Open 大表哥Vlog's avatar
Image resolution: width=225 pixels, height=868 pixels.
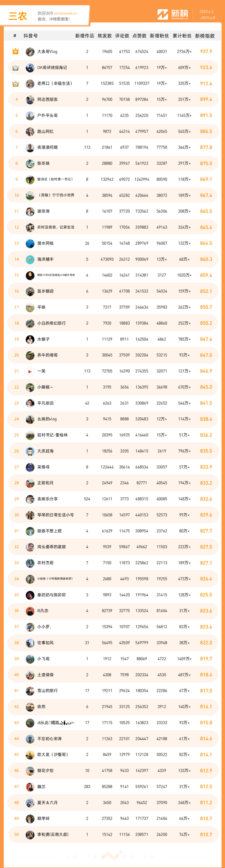[x=30, y=52]
